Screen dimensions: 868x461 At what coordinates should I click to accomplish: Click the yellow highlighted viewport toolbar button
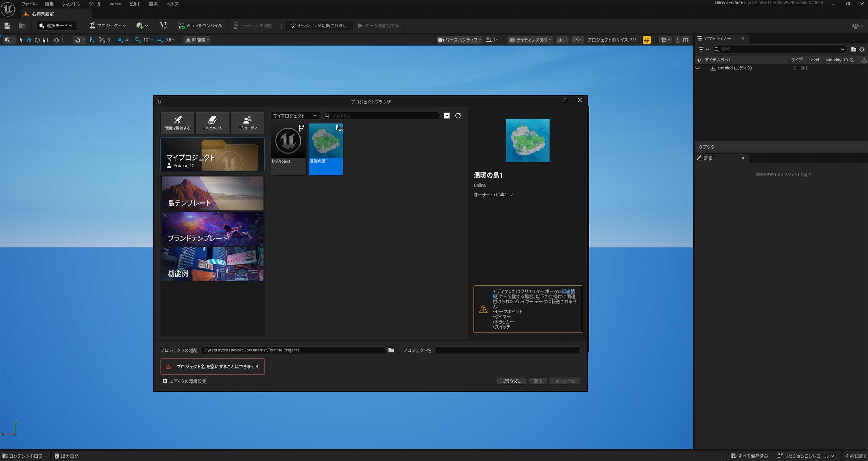(647, 40)
